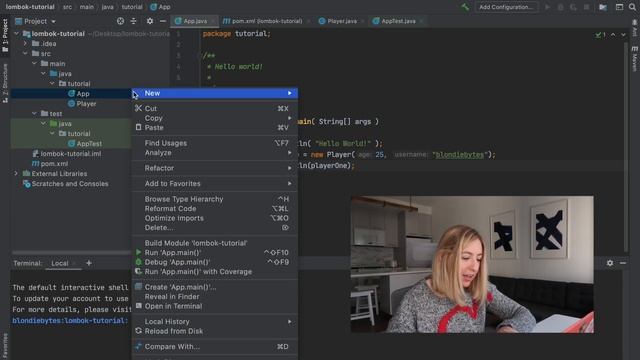Collapse the test folder
The image size is (640, 360).
click(x=34, y=113)
